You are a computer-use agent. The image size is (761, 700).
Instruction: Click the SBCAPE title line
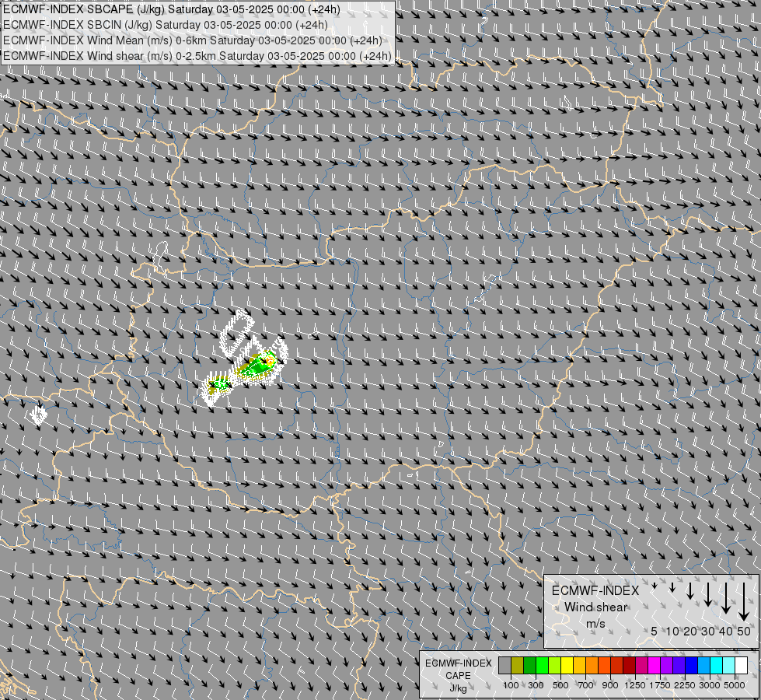pos(171,9)
